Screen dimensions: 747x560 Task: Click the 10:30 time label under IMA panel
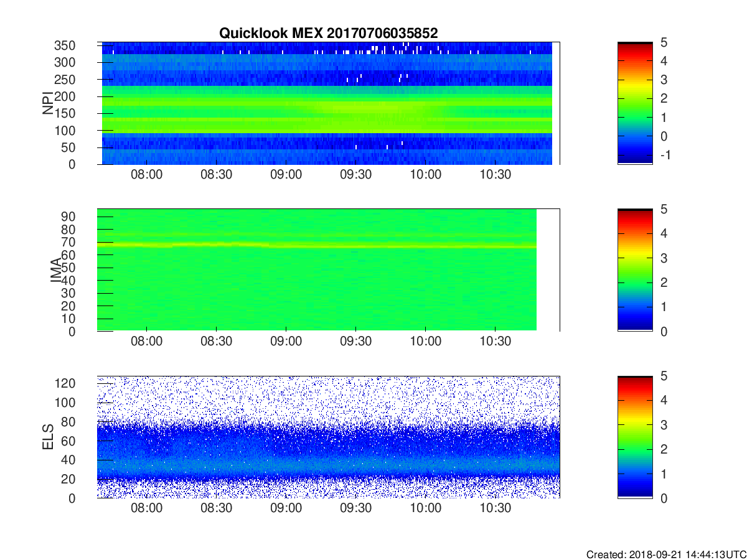(x=495, y=342)
